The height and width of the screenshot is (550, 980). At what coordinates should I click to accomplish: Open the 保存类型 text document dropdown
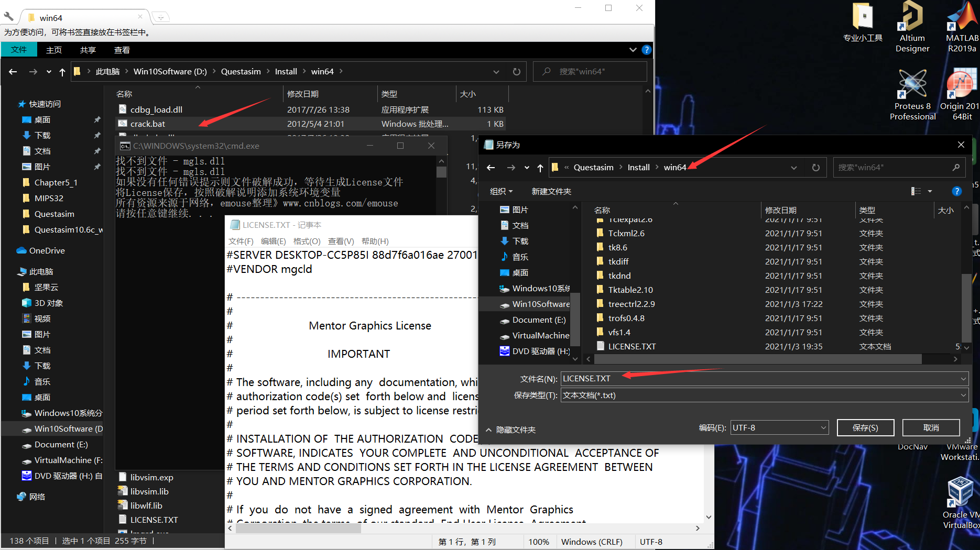pyautogui.click(x=963, y=395)
